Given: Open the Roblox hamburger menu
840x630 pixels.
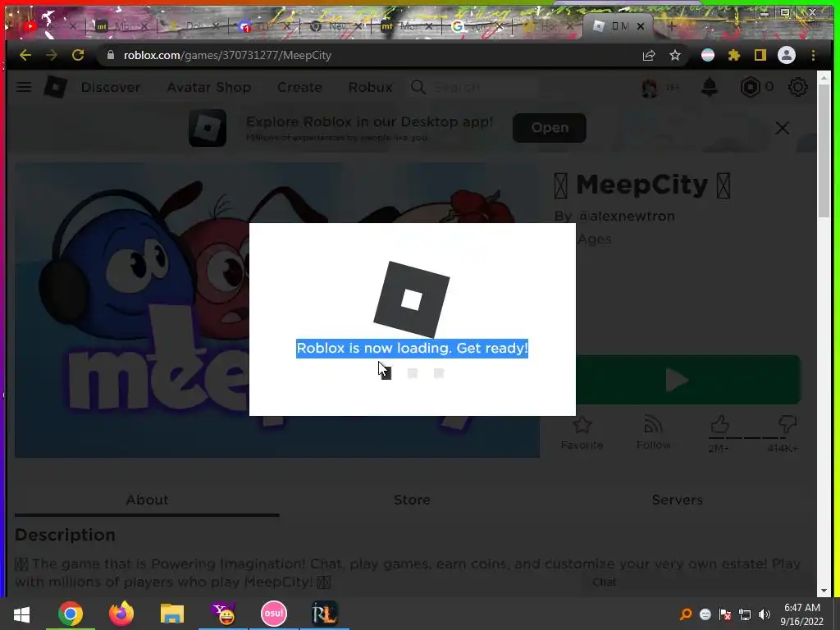Looking at the screenshot, I should [x=24, y=87].
